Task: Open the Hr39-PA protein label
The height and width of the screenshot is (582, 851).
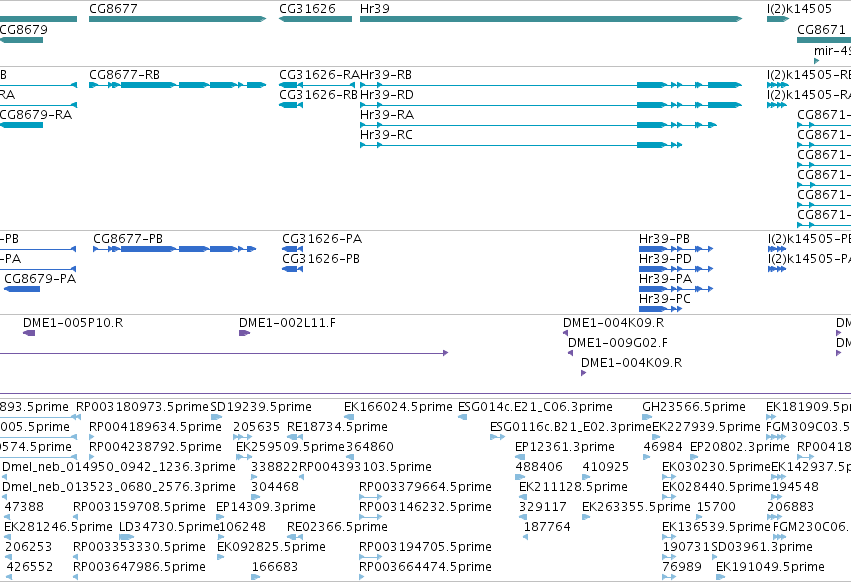Action: coord(665,279)
